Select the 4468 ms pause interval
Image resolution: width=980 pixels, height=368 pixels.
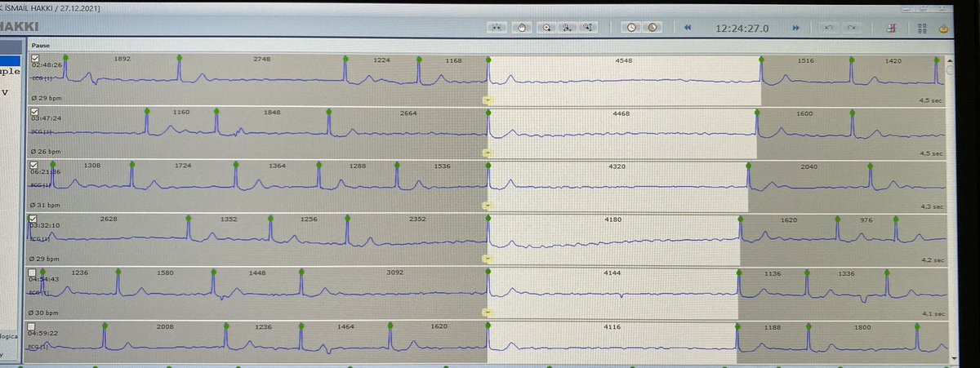click(622, 134)
